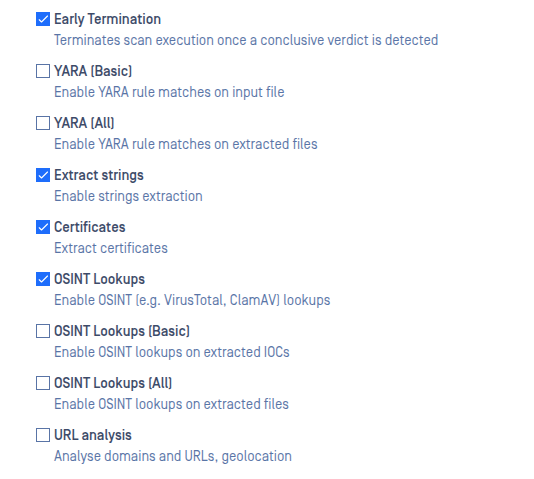Click the YARA (Basic) label text

click(93, 71)
